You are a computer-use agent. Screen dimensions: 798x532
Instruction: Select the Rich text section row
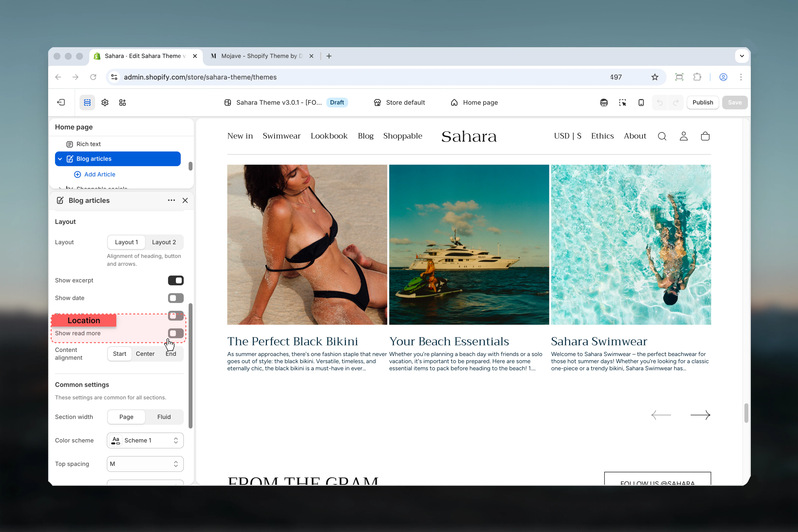click(118, 144)
